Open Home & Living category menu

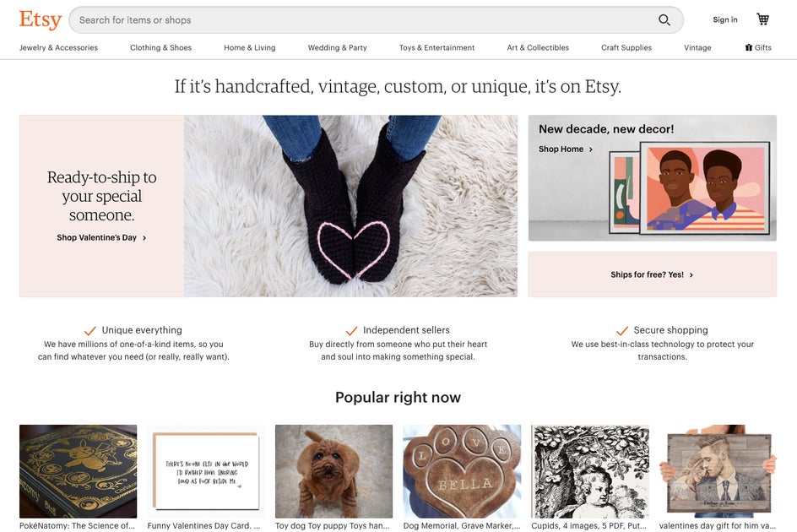point(249,48)
